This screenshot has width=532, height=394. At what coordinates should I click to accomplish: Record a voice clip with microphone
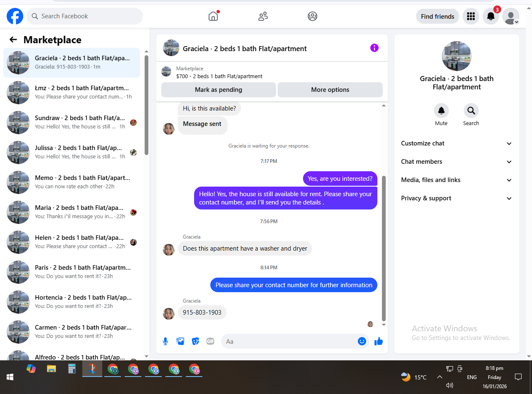click(165, 341)
